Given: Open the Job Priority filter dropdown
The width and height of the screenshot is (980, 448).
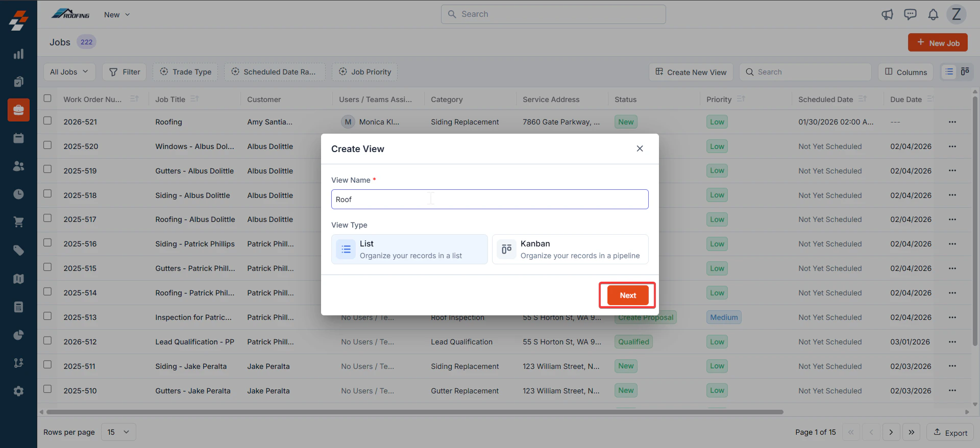Looking at the screenshot, I should 364,72.
